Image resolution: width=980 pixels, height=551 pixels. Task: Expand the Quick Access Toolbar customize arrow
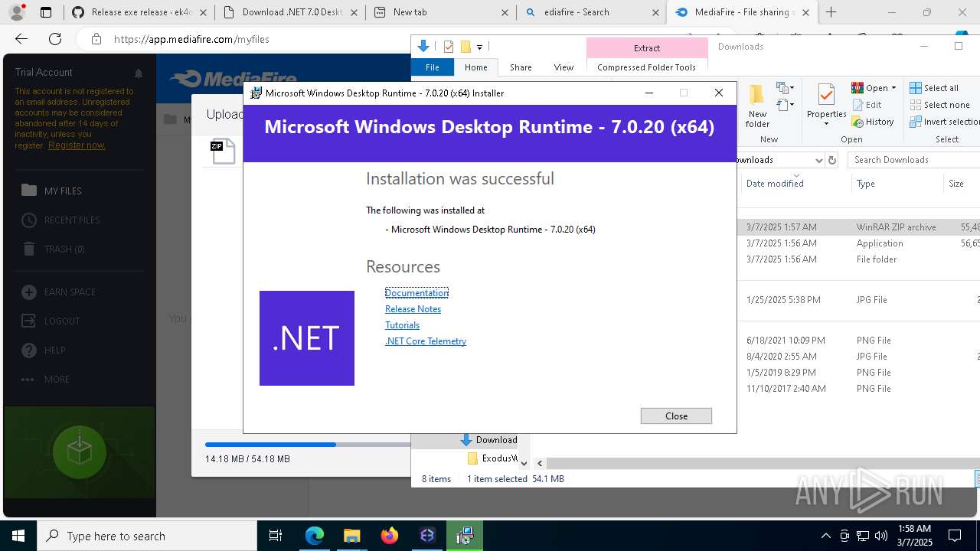click(x=479, y=47)
